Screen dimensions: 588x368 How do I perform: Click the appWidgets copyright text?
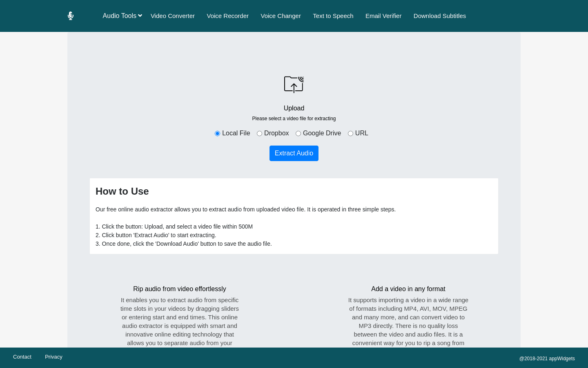pyautogui.click(x=547, y=359)
